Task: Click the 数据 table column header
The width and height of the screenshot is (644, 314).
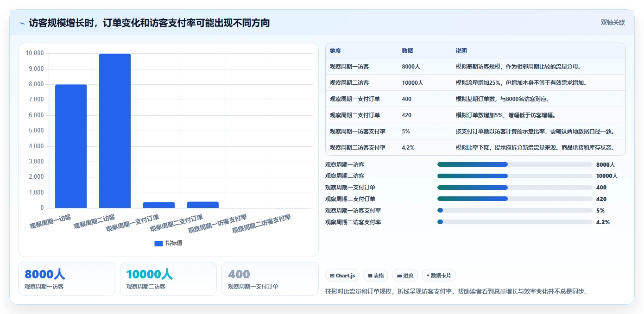Action: click(x=407, y=51)
